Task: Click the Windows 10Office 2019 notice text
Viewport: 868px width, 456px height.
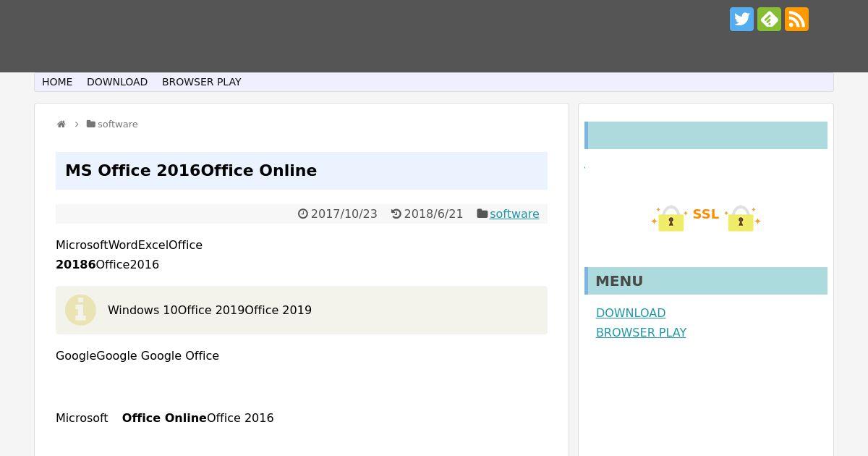Action: (x=210, y=310)
